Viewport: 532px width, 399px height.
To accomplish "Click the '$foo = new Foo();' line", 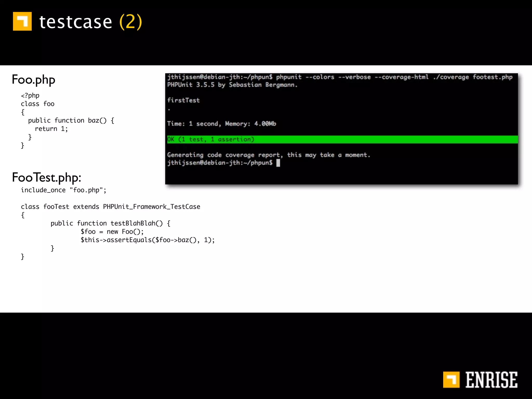I will tap(112, 232).
